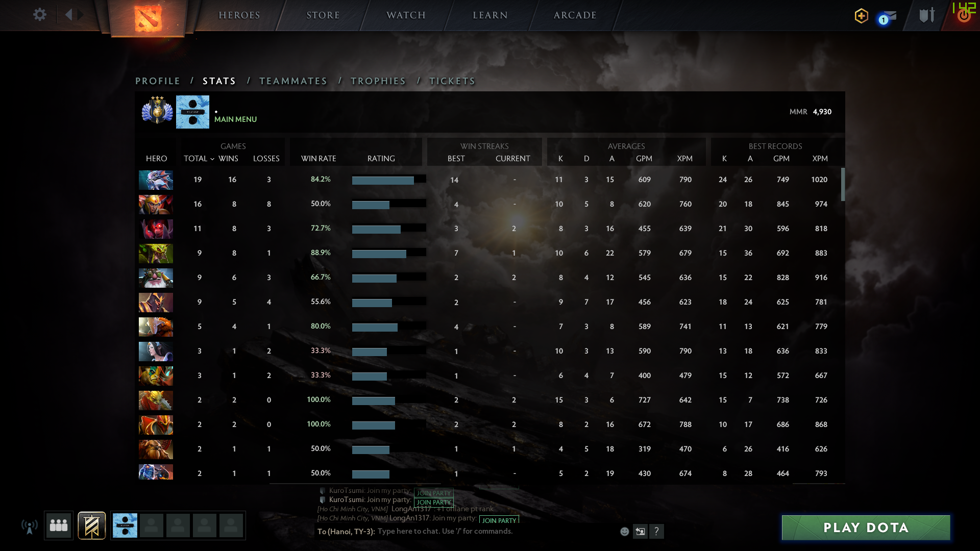980x551 pixels.
Task: Click the Dota 2 logo home button
Action: pyautogui.click(x=148, y=18)
